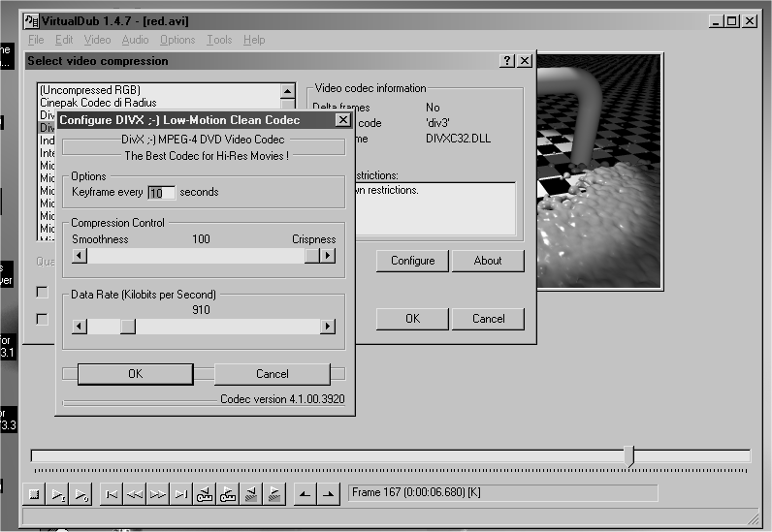The height and width of the screenshot is (532, 772).
Task: Toggle the lower checkbox below the codec list
Action: (x=42, y=318)
